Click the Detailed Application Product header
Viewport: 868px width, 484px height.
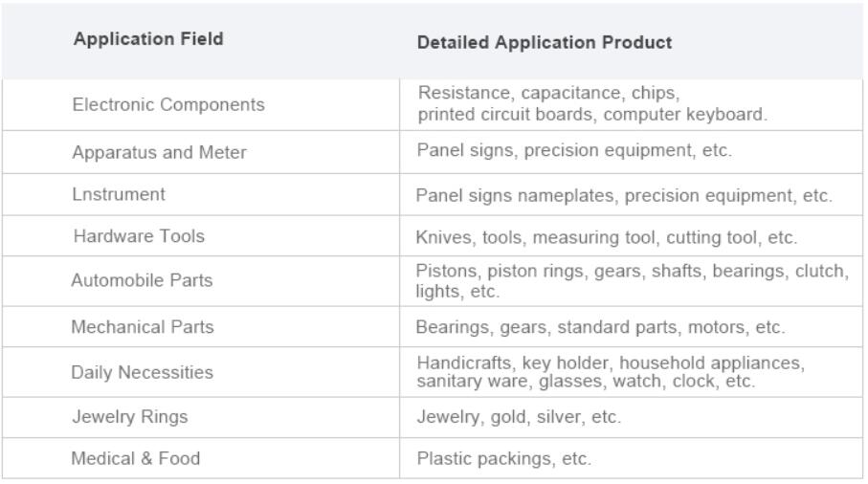pos(545,43)
